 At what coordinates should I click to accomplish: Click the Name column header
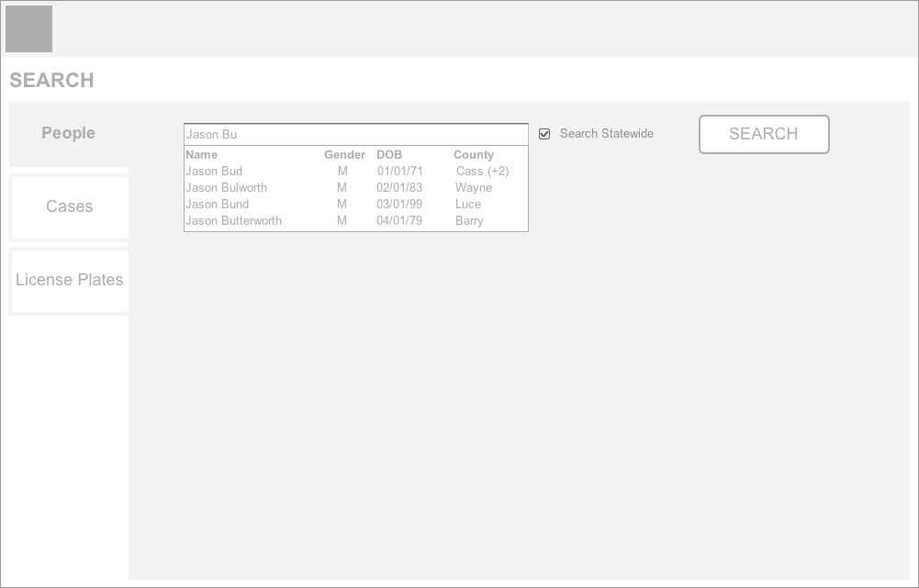tap(201, 155)
